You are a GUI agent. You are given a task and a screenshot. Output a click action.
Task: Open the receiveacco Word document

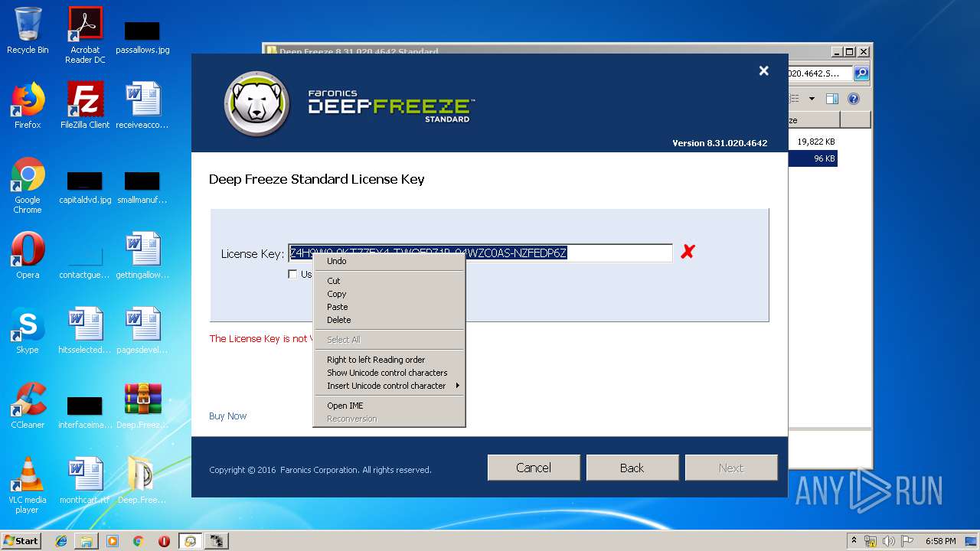pyautogui.click(x=142, y=106)
